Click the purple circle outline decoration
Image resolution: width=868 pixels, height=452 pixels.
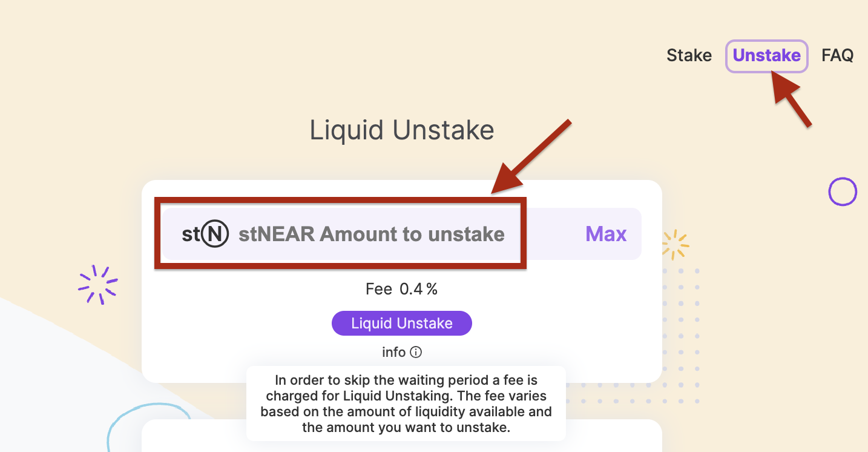[843, 192]
